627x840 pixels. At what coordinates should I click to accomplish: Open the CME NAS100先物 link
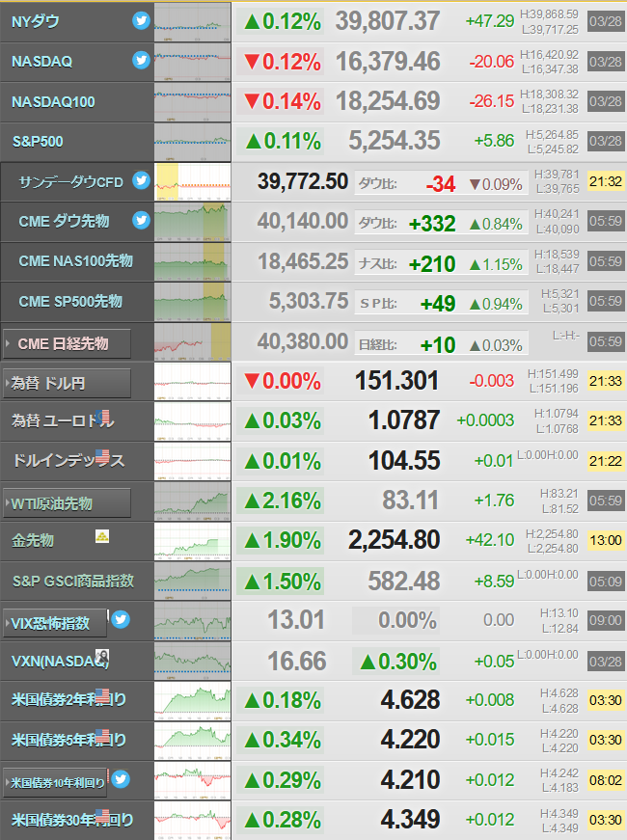click(x=75, y=261)
